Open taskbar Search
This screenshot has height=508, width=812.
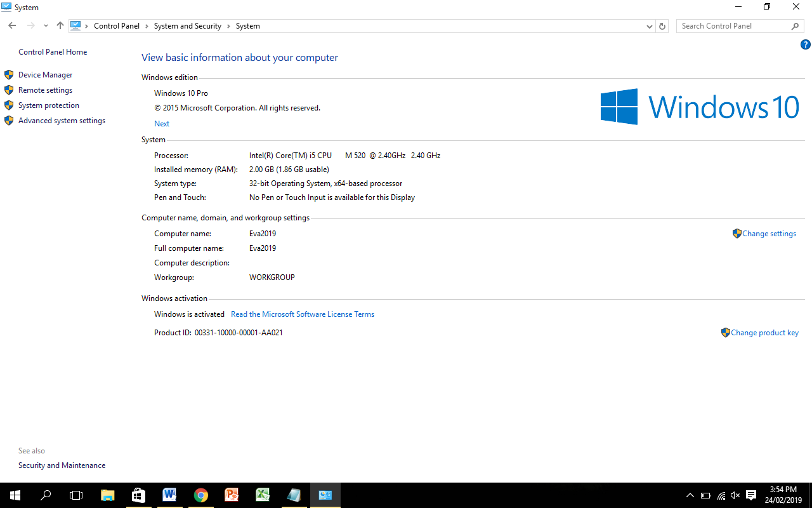[x=46, y=495]
